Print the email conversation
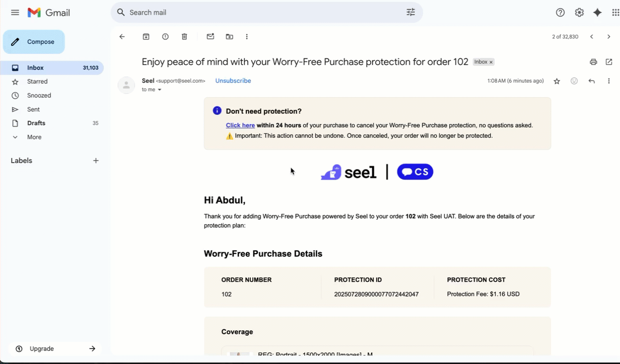Viewport: 620px width, 364px height. tap(593, 62)
